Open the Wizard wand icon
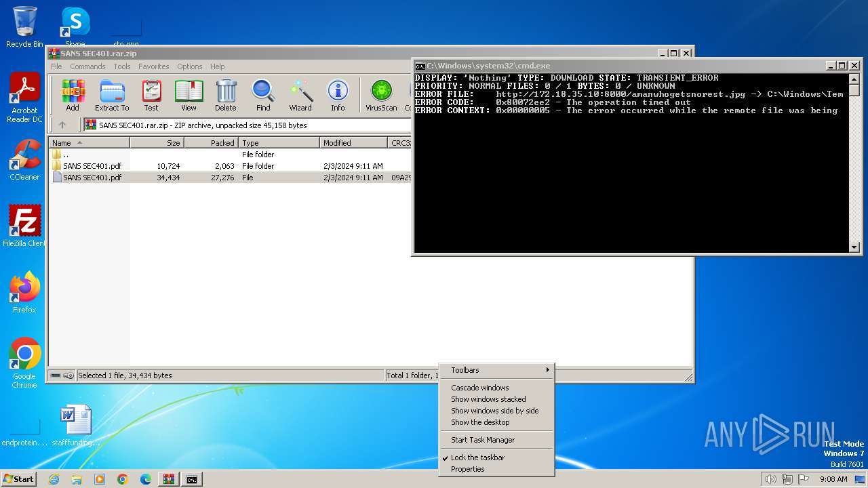This screenshot has width=868, height=488. 300,95
